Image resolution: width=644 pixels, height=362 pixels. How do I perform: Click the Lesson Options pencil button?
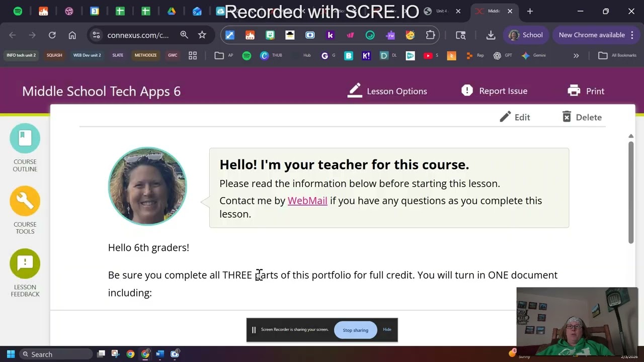[387, 91]
